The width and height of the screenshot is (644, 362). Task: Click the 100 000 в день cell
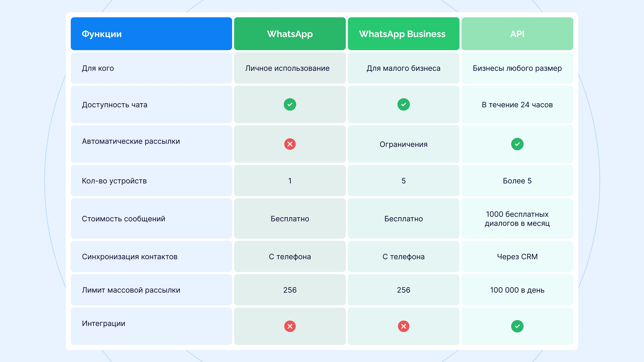click(x=517, y=290)
